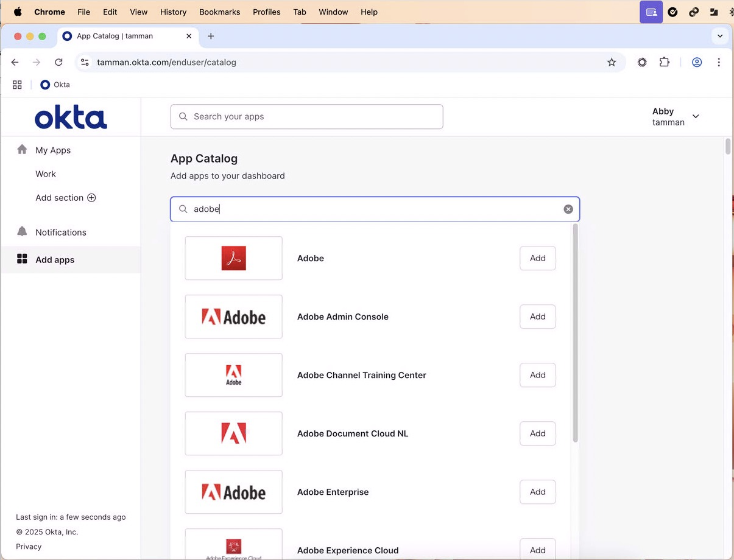This screenshot has height=560, width=734.
Task: Click the Okta logo in the sidebar
Action: pyautogui.click(x=71, y=117)
